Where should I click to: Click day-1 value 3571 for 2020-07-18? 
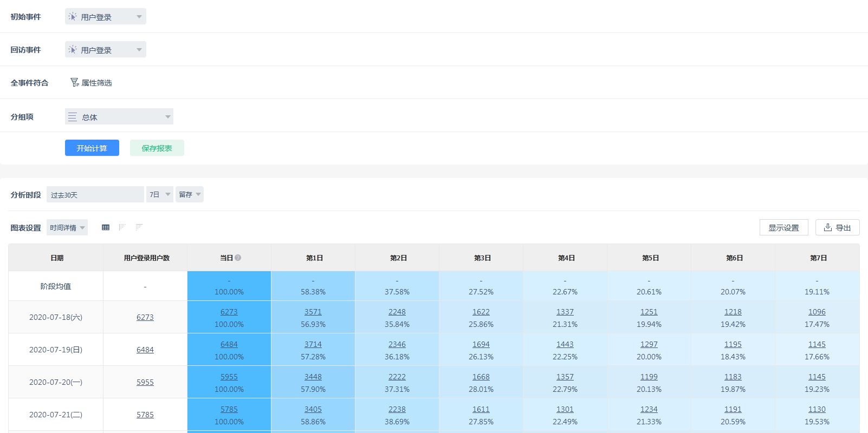point(313,312)
